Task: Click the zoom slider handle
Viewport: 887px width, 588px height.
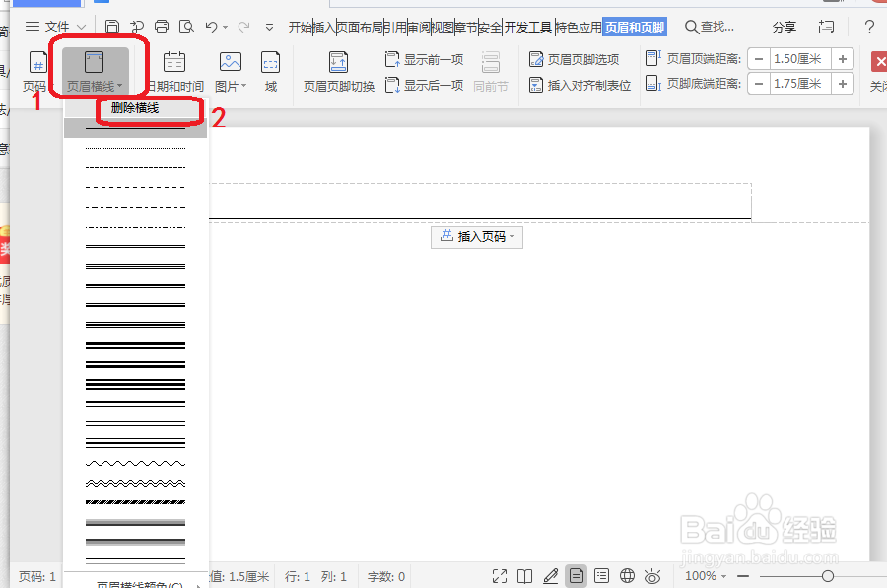Action: 828,576
